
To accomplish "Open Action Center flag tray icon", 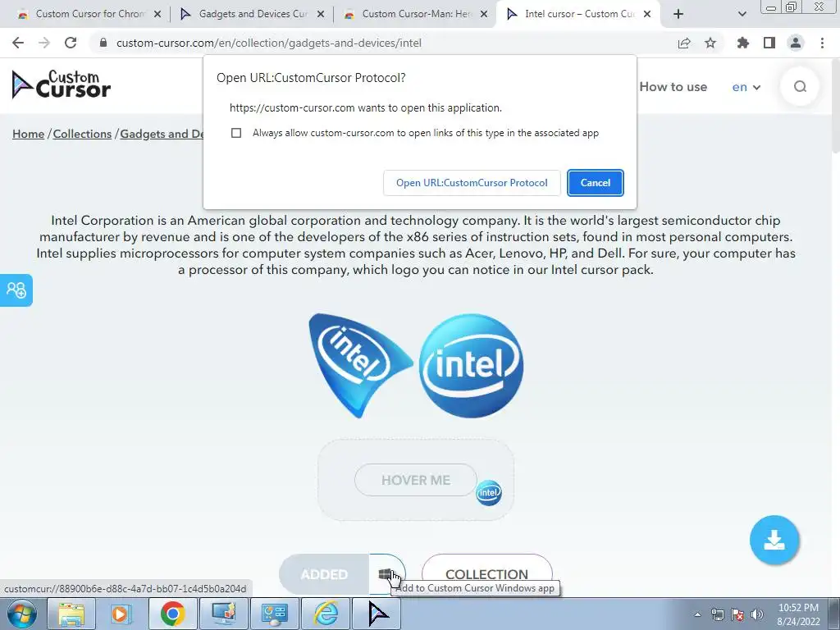I will coord(737,614).
